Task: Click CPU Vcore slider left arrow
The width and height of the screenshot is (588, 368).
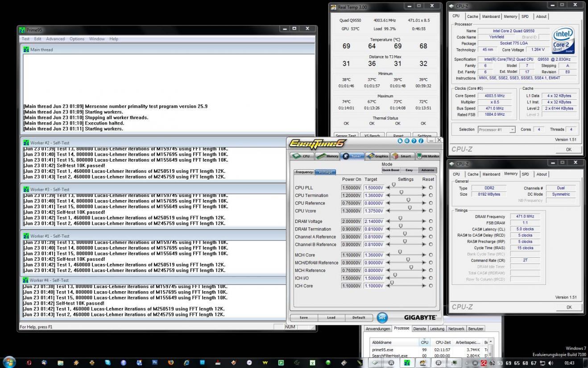Action: coord(388,211)
